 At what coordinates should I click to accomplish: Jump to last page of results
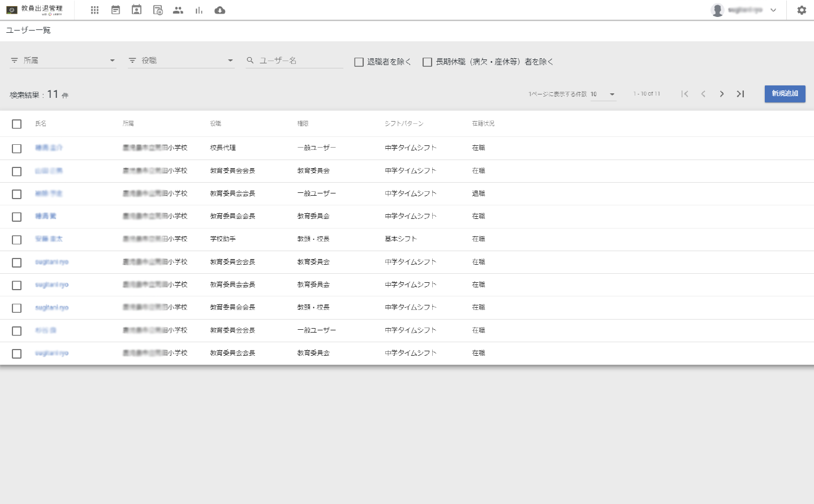[x=740, y=94]
